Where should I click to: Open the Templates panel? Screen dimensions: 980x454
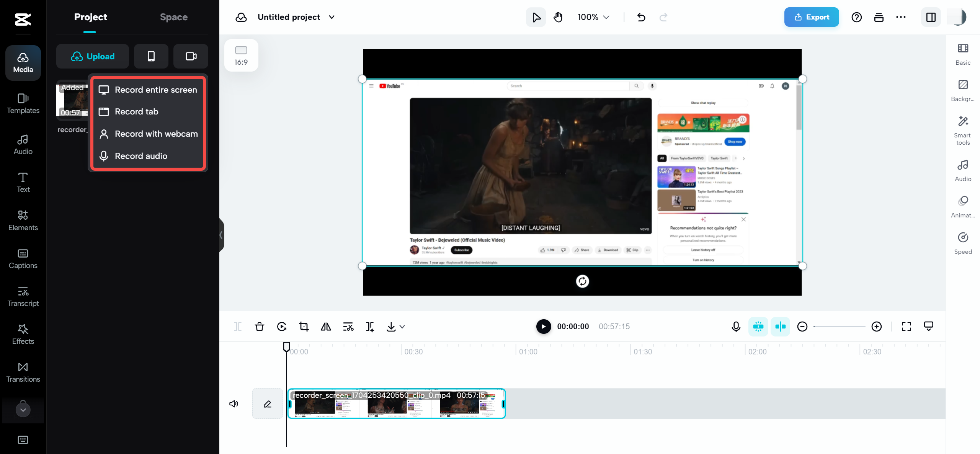tap(23, 103)
